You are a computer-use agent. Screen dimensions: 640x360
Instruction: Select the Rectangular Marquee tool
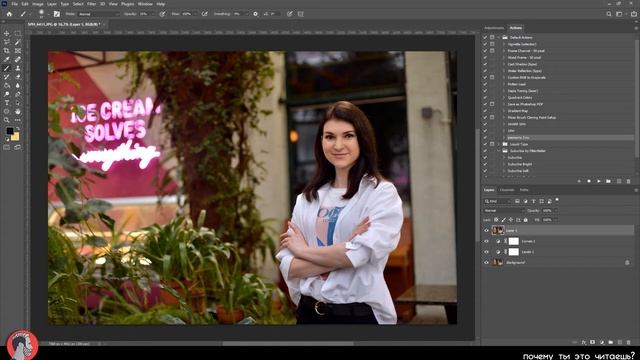coord(18,33)
